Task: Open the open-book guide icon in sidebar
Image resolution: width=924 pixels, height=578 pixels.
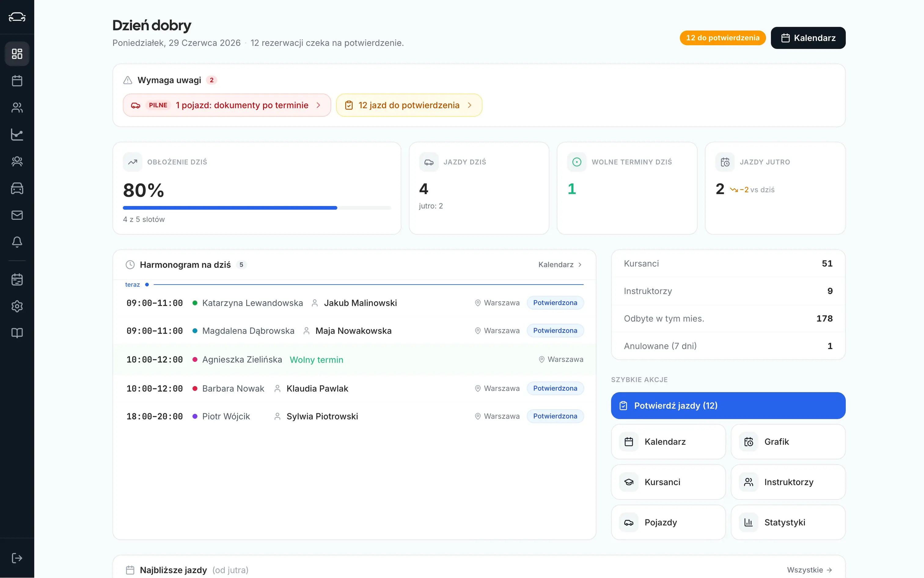Action: tap(17, 333)
